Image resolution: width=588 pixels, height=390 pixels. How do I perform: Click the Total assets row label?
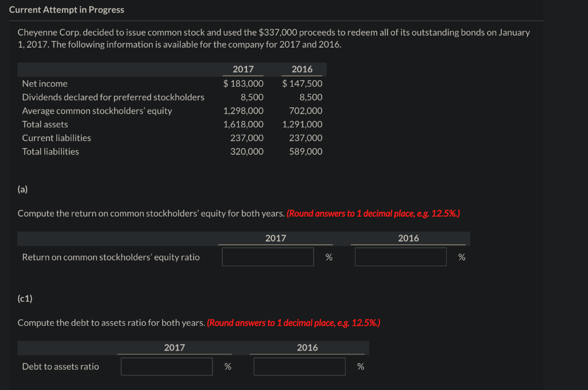point(45,124)
